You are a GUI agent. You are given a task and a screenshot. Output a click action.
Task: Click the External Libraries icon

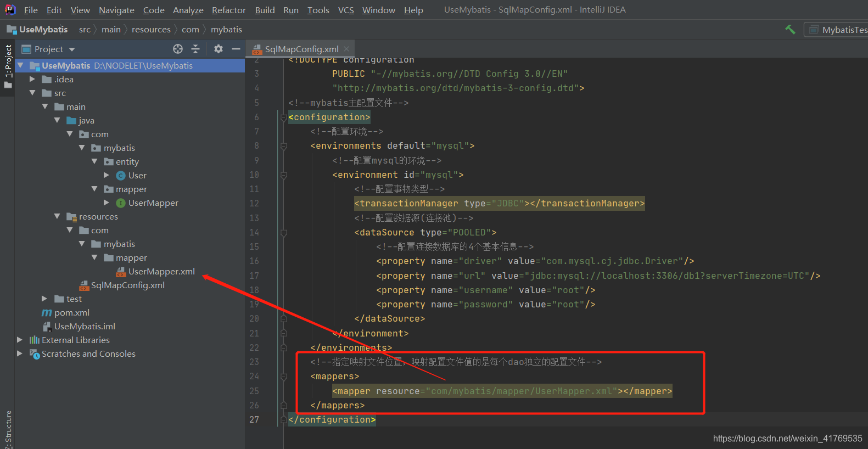(35, 340)
